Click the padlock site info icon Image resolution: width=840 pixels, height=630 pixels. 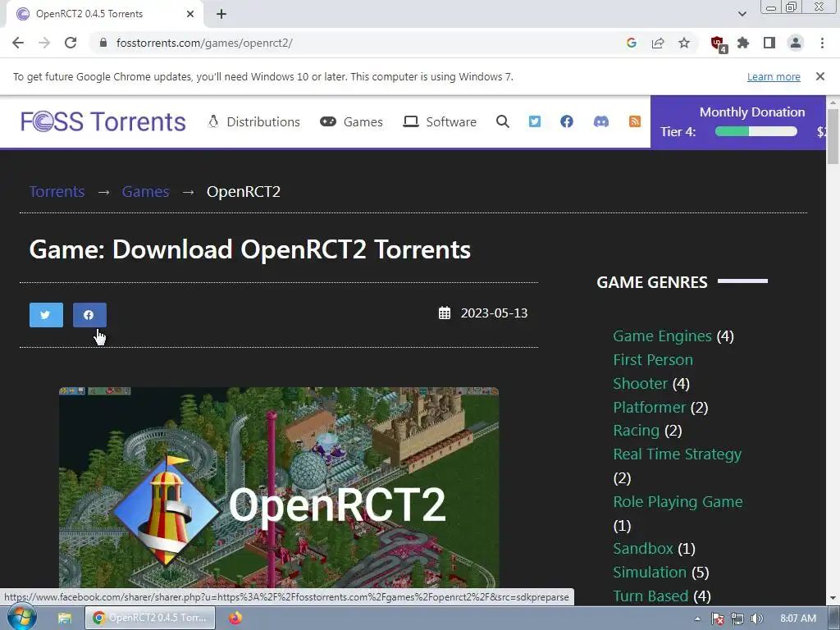click(x=103, y=43)
